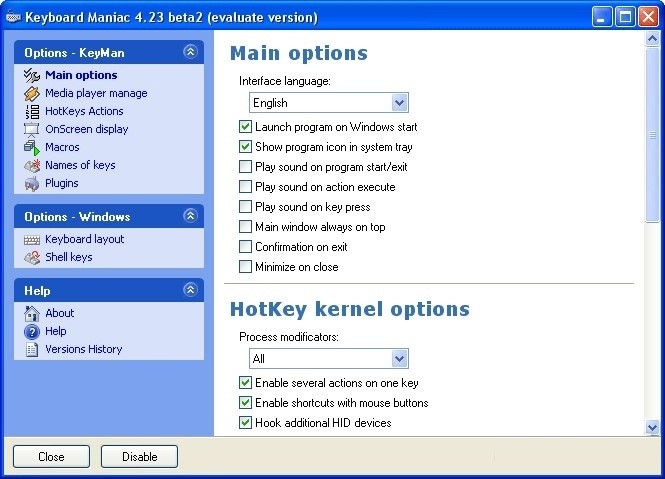Click the Disable button
The image size is (665, 479).
click(x=140, y=457)
